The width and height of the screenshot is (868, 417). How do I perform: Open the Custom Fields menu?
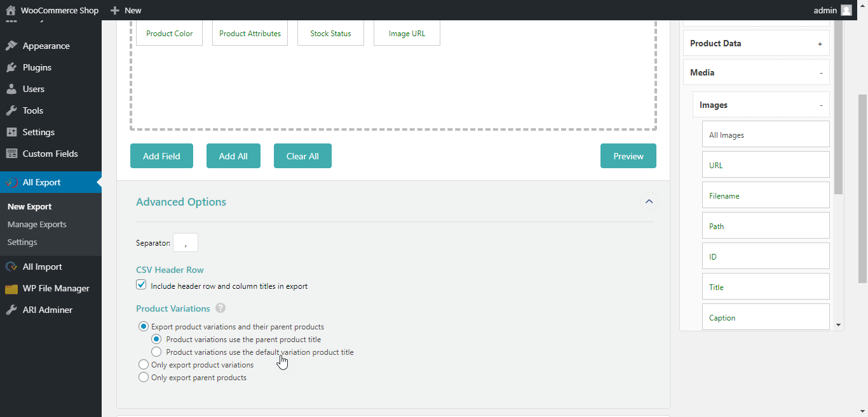51,154
